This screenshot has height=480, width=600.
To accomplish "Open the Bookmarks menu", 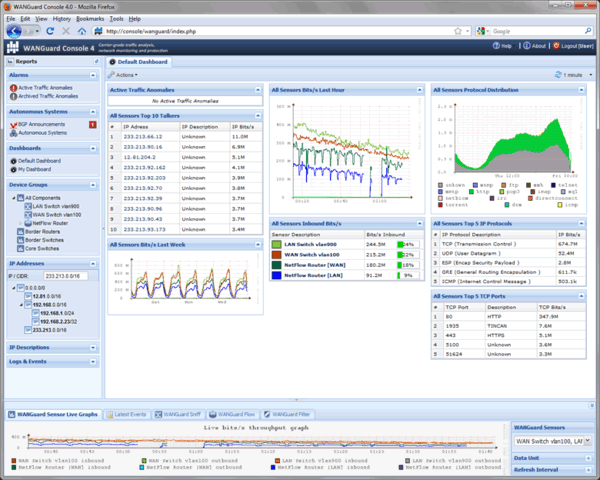I will 90,18.
